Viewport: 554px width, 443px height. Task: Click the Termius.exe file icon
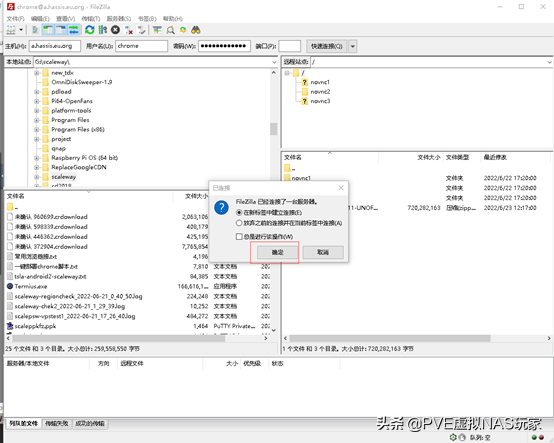pos(10,286)
